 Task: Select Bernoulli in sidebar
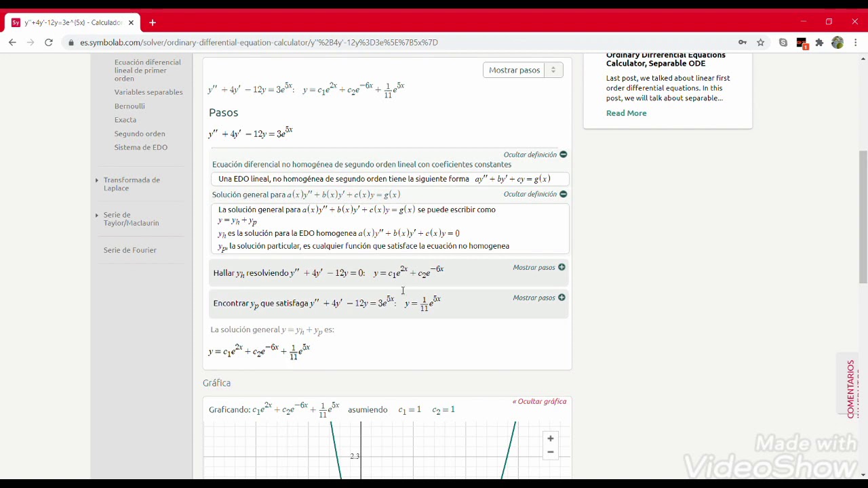(x=130, y=106)
